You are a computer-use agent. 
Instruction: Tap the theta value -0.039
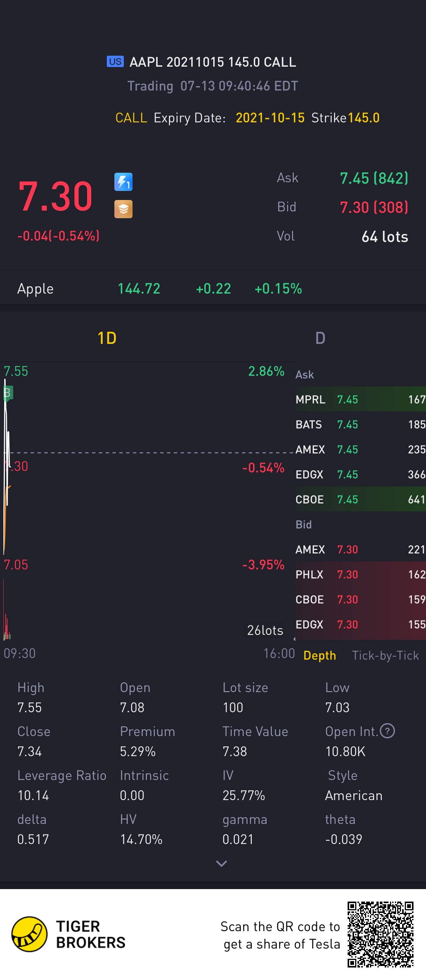pos(343,839)
